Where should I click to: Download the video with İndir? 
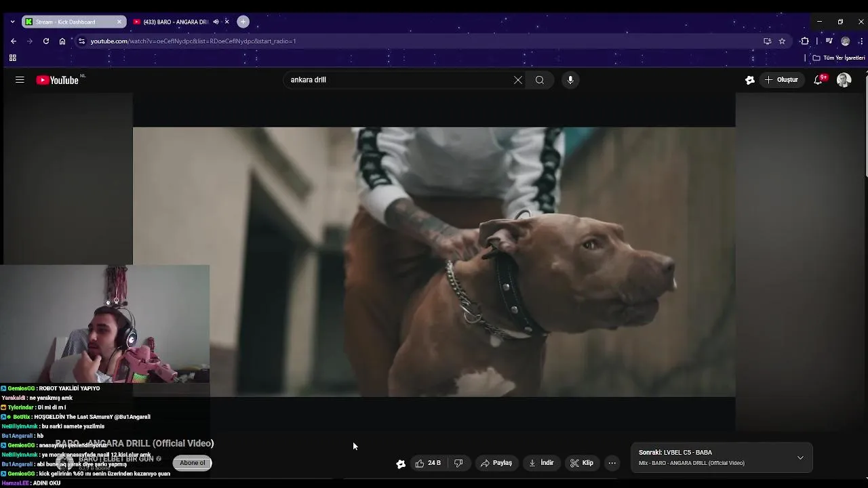541,463
